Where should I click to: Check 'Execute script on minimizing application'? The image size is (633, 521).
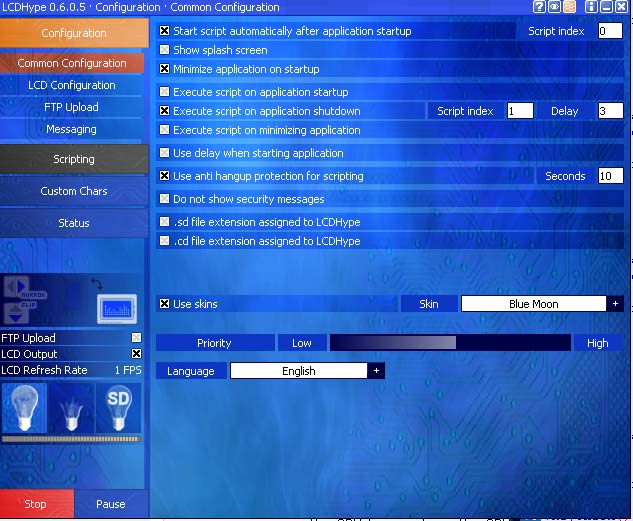point(164,130)
